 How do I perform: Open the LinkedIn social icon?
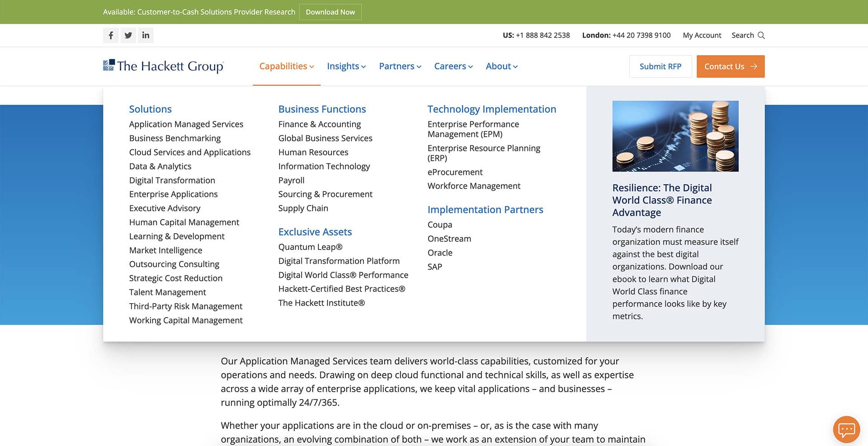pyautogui.click(x=146, y=35)
